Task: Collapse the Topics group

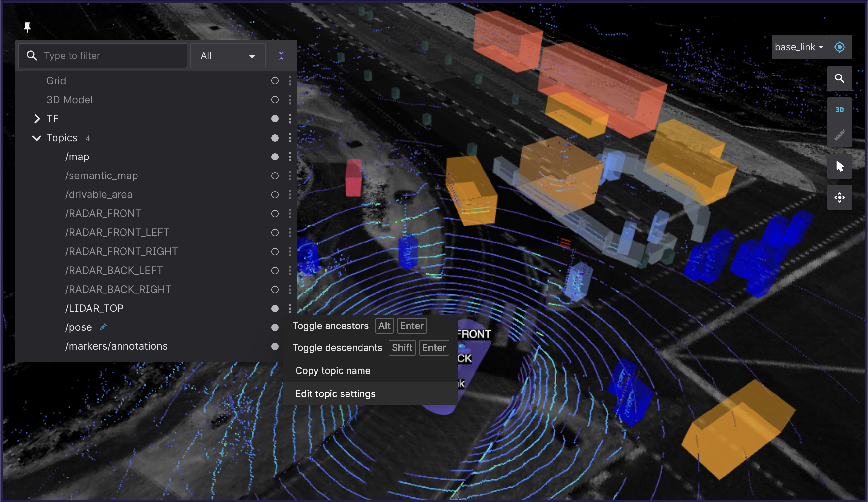Action: [37, 138]
